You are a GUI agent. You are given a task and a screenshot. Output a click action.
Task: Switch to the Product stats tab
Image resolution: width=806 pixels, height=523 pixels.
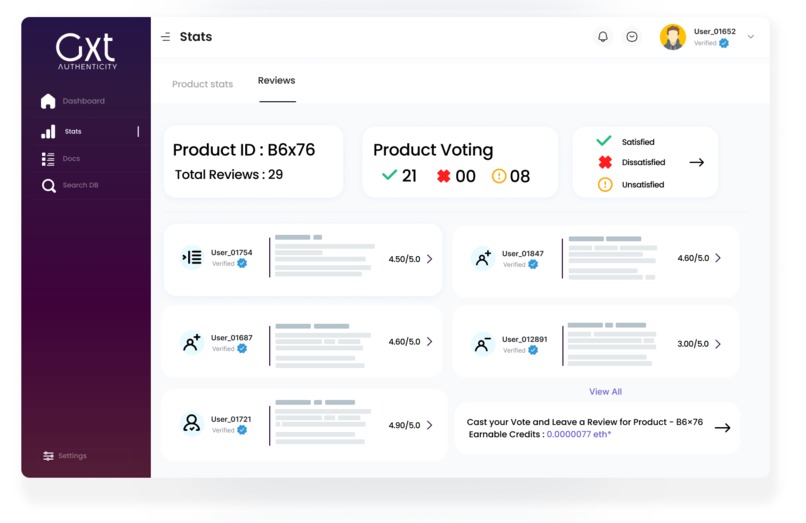pos(202,84)
